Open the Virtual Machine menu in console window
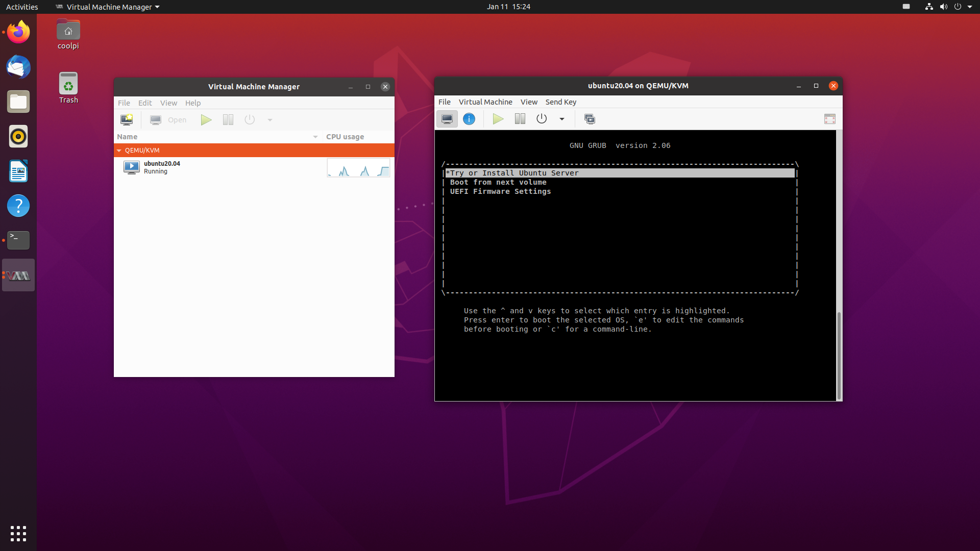The image size is (980, 551). point(485,102)
